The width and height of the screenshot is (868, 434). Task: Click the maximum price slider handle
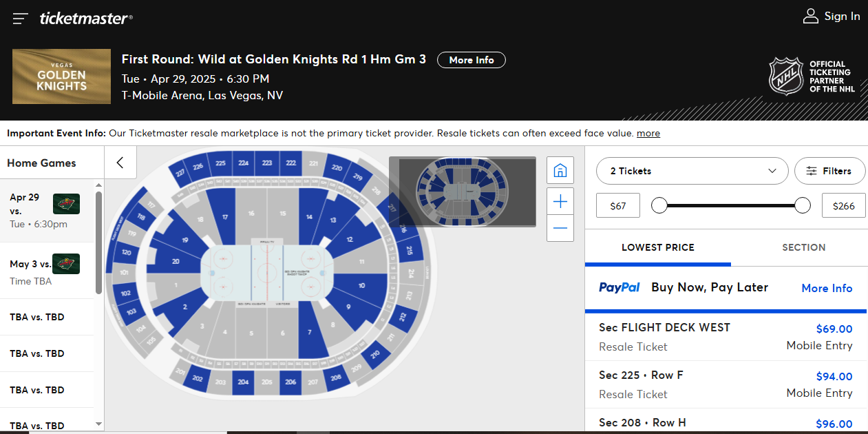click(x=803, y=205)
